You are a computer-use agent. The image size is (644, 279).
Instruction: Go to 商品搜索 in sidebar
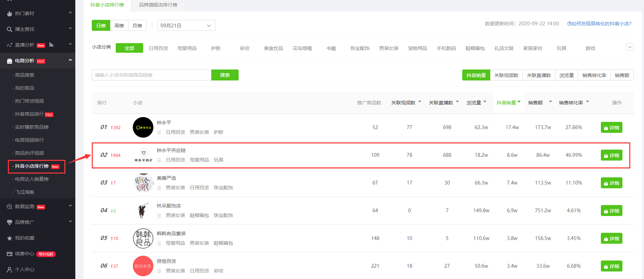click(25, 75)
